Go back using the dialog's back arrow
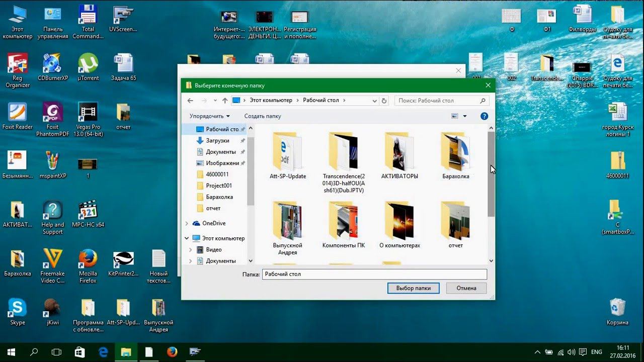644x362 pixels. click(190, 101)
